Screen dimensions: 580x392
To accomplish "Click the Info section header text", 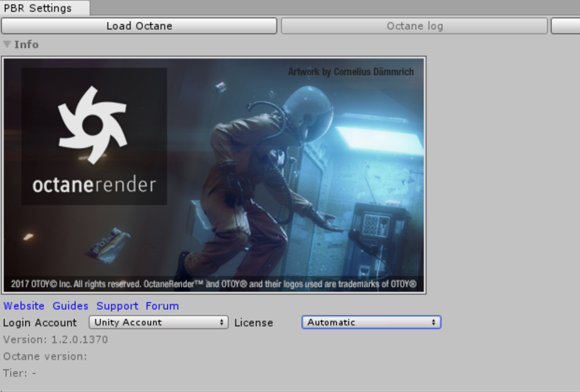I will tap(26, 44).
